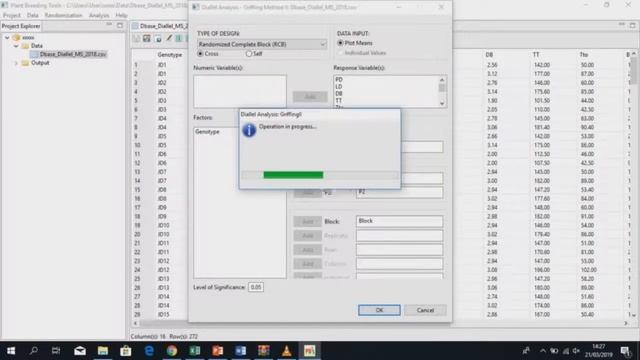Open the Data menu

pos(33,15)
